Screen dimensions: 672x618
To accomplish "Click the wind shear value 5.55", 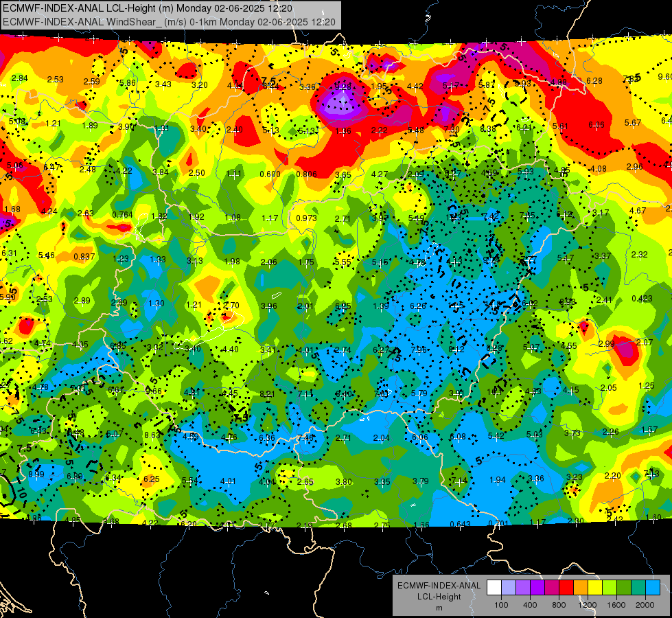I will [343, 262].
